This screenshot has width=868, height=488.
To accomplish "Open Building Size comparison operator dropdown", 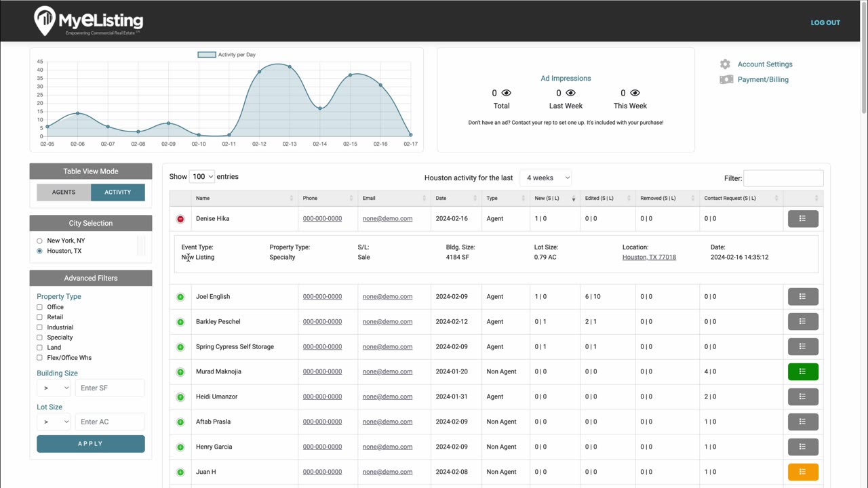I will pos(54,388).
